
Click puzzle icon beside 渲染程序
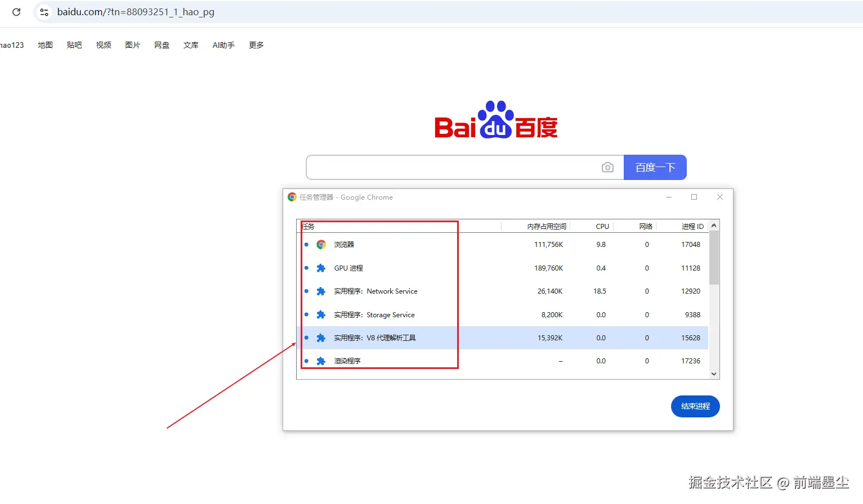pos(321,361)
